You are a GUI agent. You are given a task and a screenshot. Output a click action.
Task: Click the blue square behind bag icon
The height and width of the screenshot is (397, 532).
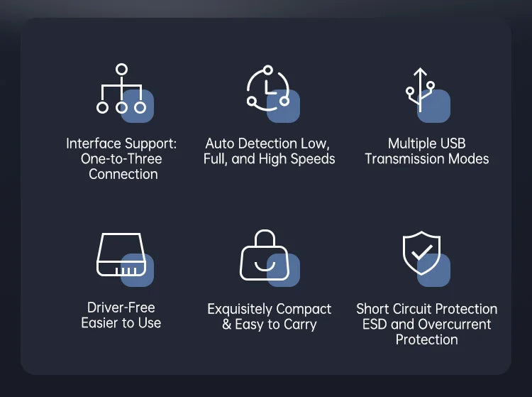pyautogui.click(x=283, y=270)
